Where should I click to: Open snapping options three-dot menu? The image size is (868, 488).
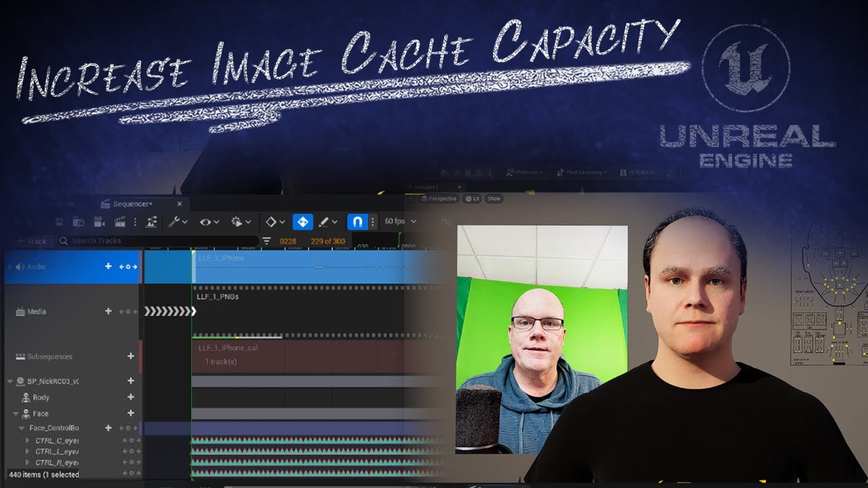tap(372, 222)
